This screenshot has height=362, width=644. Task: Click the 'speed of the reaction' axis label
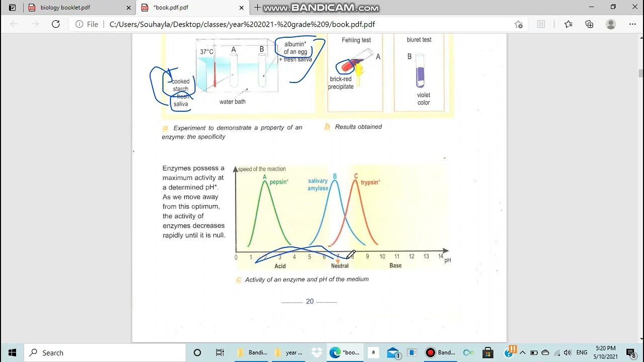coord(262,169)
